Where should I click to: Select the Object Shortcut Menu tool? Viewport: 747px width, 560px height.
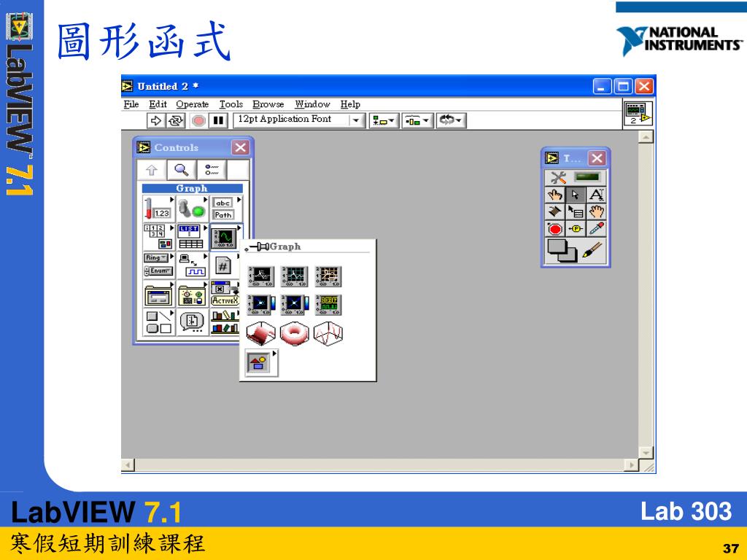(576, 212)
